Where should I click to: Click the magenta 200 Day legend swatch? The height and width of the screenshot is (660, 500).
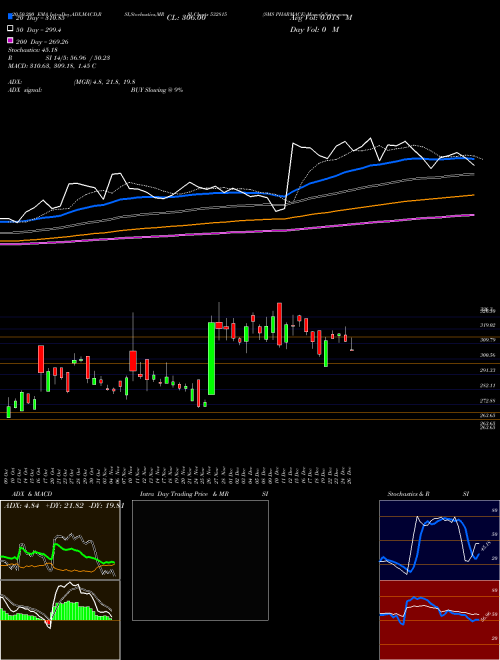(10, 41)
